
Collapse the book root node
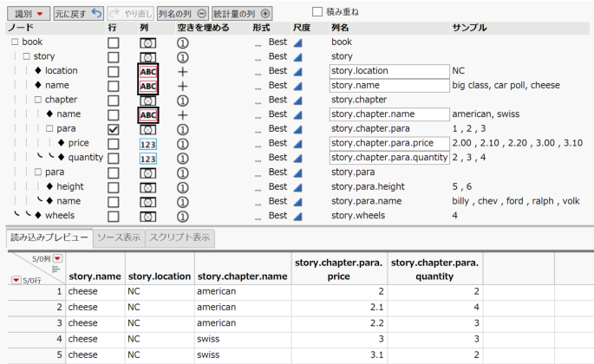(15, 42)
